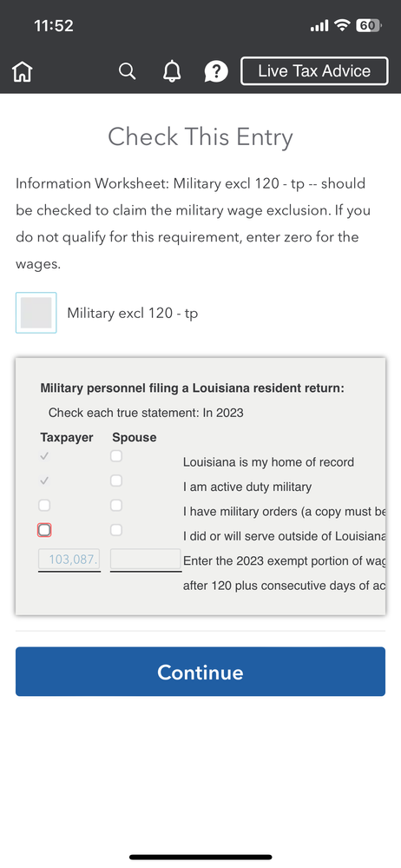Screen dimensions: 401x868
Task: Check Spouse military orders checkbox
Action: coord(116,506)
